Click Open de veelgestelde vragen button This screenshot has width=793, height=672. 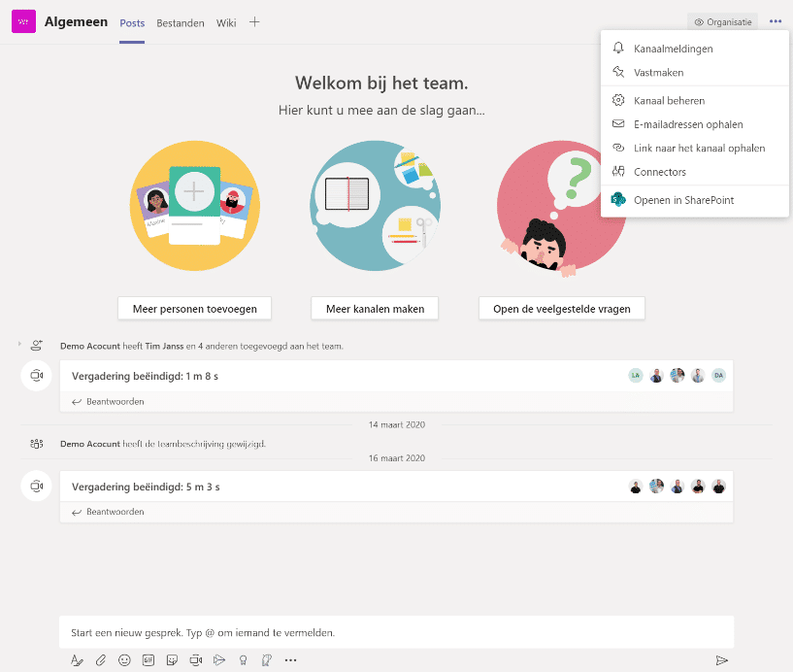pos(562,309)
